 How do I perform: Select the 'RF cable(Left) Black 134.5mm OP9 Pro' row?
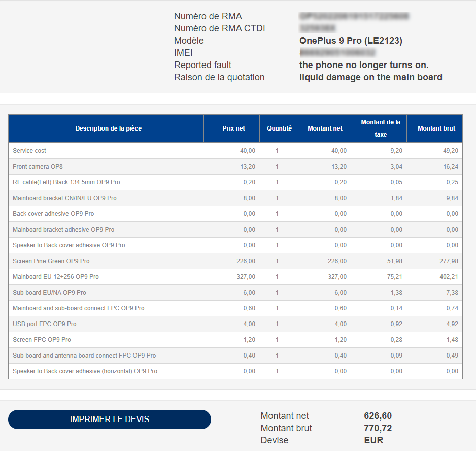pyautogui.click(x=235, y=182)
